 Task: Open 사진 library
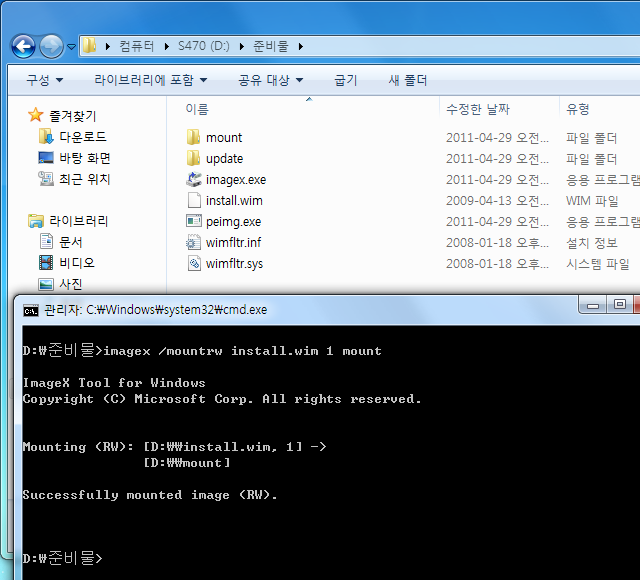pyautogui.click(x=71, y=284)
